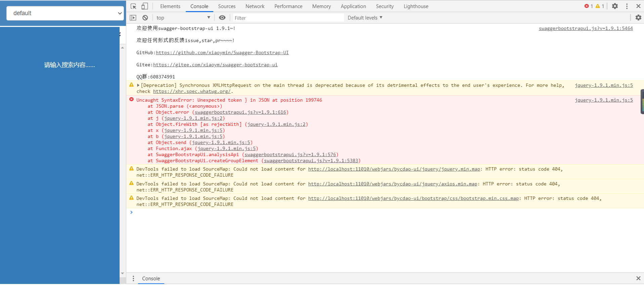This screenshot has height=285, width=644.
Task: Click the red error icon beside Uncaught SyntaxError
Action: click(x=131, y=99)
